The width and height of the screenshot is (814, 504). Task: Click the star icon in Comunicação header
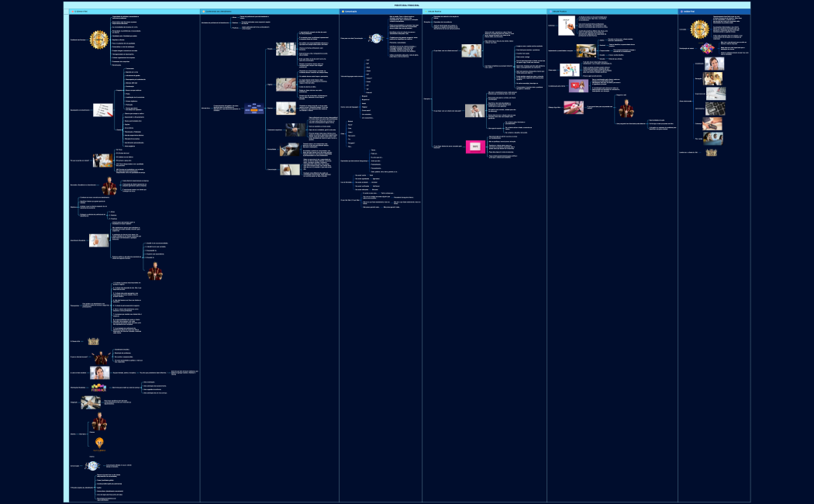point(342,12)
